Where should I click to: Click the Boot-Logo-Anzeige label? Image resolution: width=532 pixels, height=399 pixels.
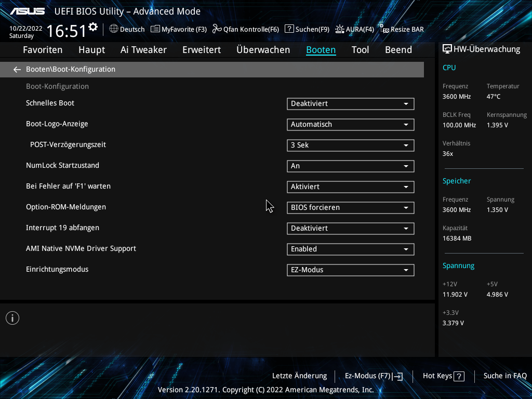coord(57,124)
